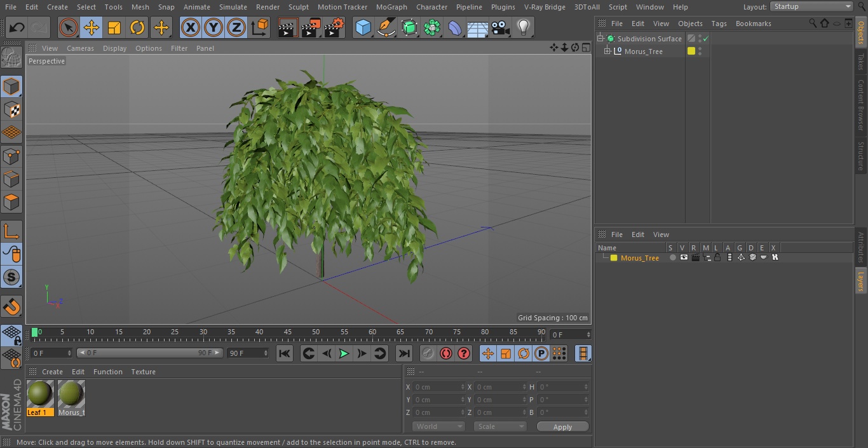This screenshot has height=448, width=868.
Task: Activate the Move tool
Action: [x=92, y=28]
